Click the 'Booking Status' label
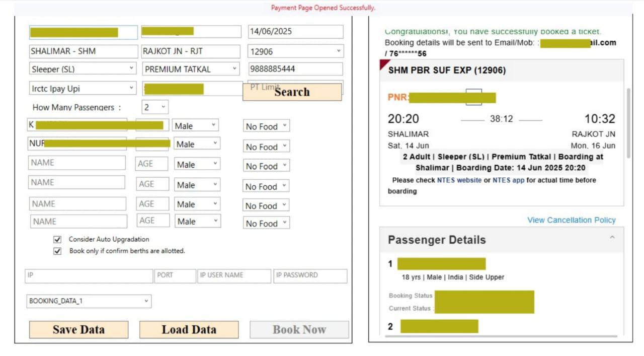This screenshot has height=356, width=644. (x=411, y=296)
